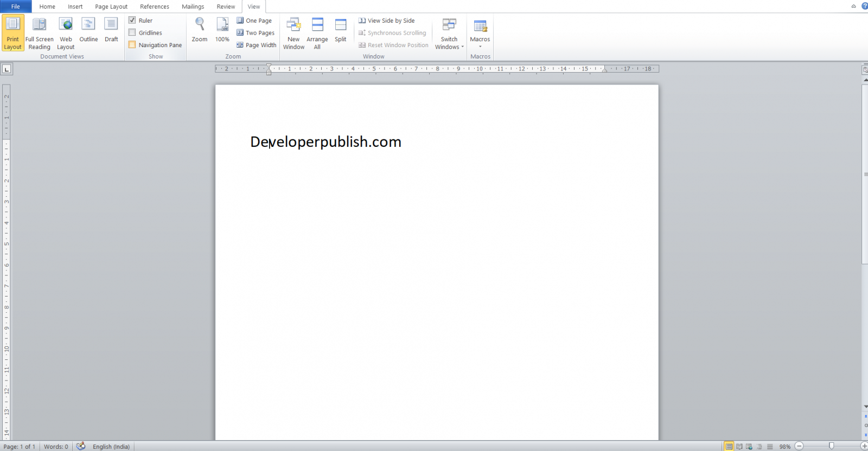868x451 pixels.
Task: Click the zoom slider handle
Action: [x=831, y=446]
